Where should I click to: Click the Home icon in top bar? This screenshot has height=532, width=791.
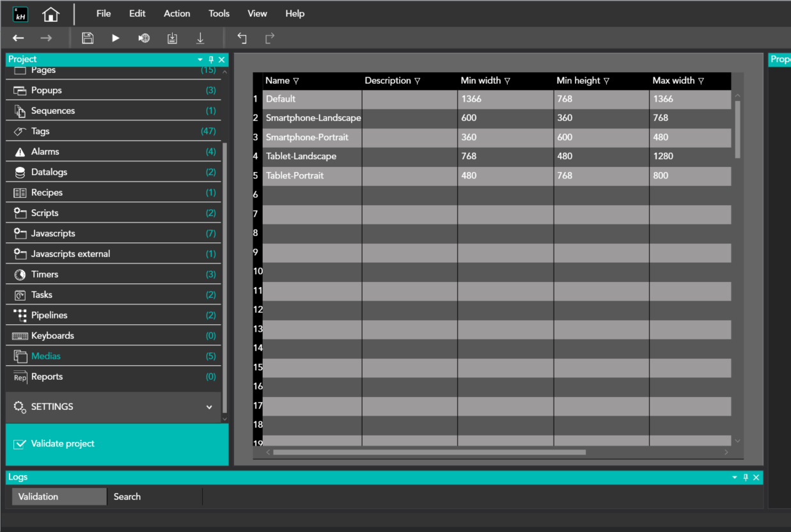[51, 14]
